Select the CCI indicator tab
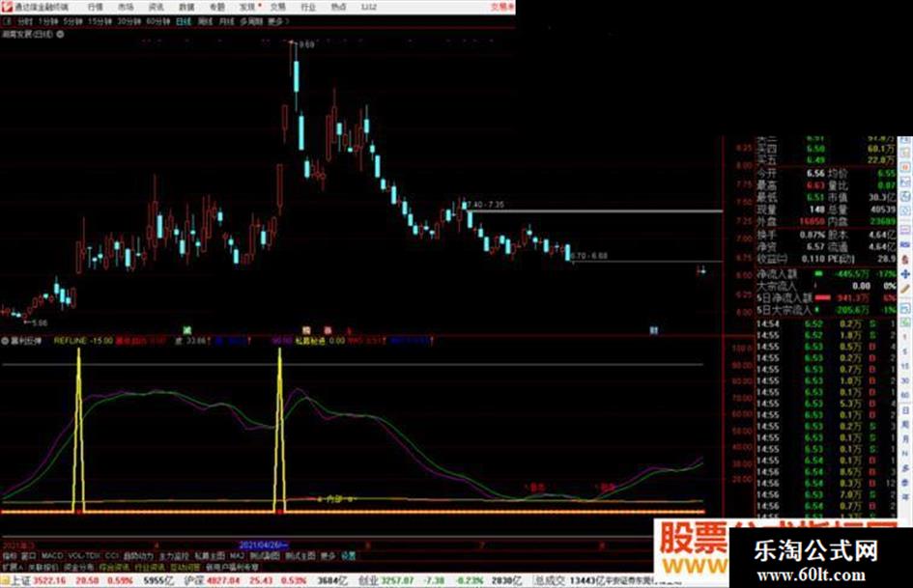This screenshot has width=913, height=588. pyautogui.click(x=112, y=556)
